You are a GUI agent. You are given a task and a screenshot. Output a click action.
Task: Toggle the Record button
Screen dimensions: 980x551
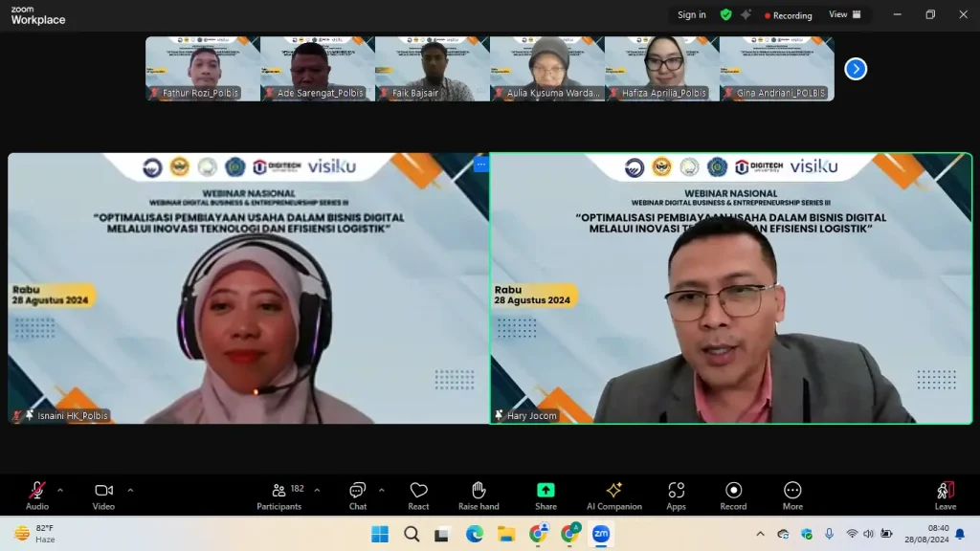click(x=733, y=495)
